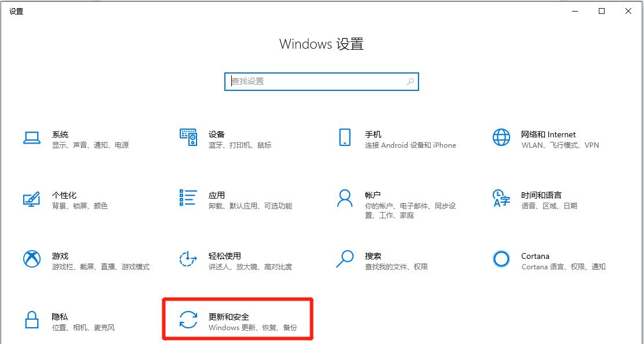Select the 隐私 privacy lock icon
644x344 pixels.
tap(31, 320)
